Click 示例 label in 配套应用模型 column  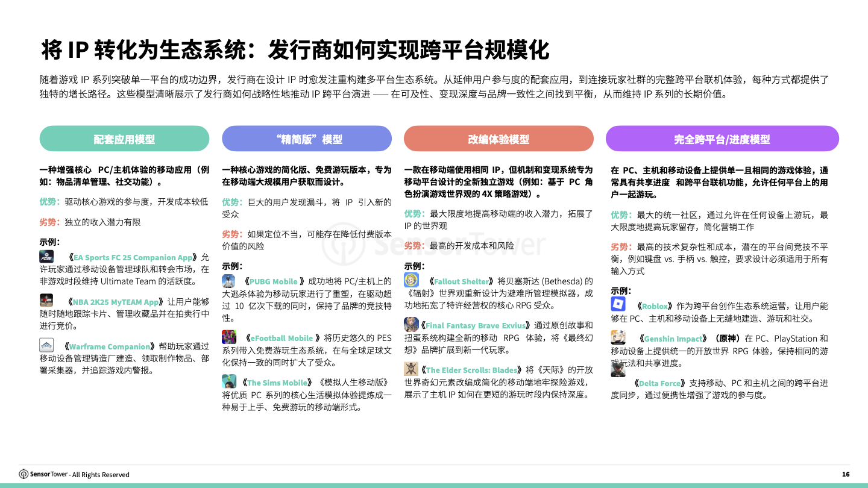pos(49,242)
